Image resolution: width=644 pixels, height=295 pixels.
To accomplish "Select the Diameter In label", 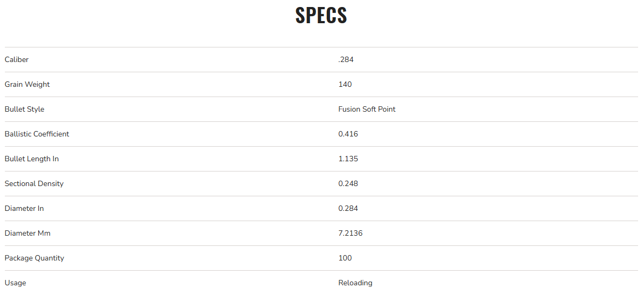I will point(24,208).
